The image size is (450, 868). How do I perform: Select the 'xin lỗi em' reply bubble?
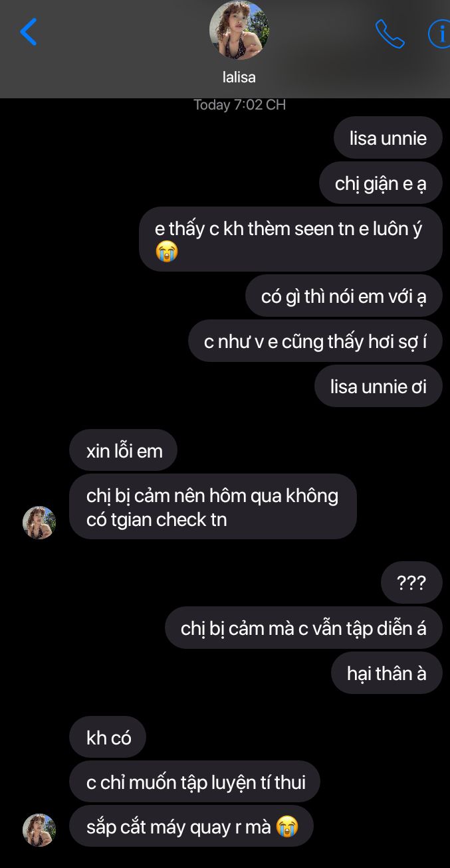tap(124, 450)
